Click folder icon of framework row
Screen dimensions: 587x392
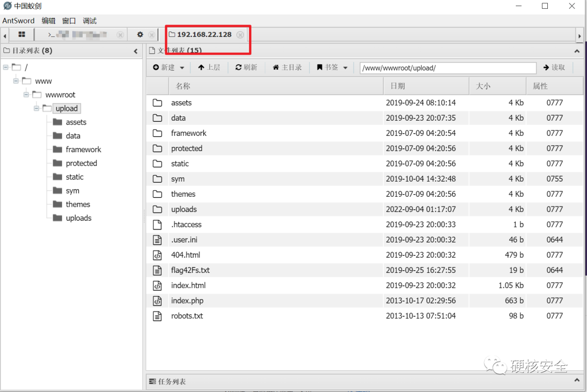pyautogui.click(x=157, y=133)
